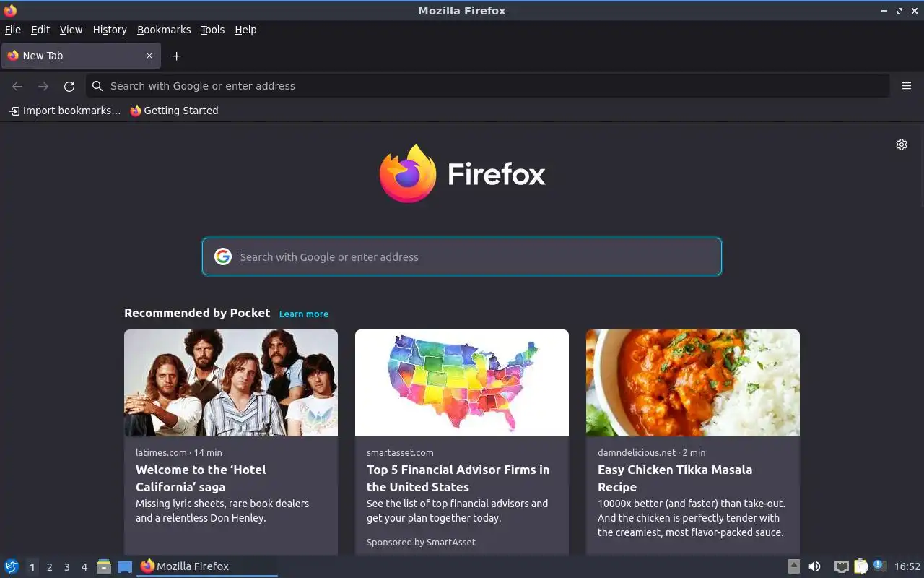The height and width of the screenshot is (578, 924).
Task: Click the show desktop taskbar icon
Action: pos(125,566)
